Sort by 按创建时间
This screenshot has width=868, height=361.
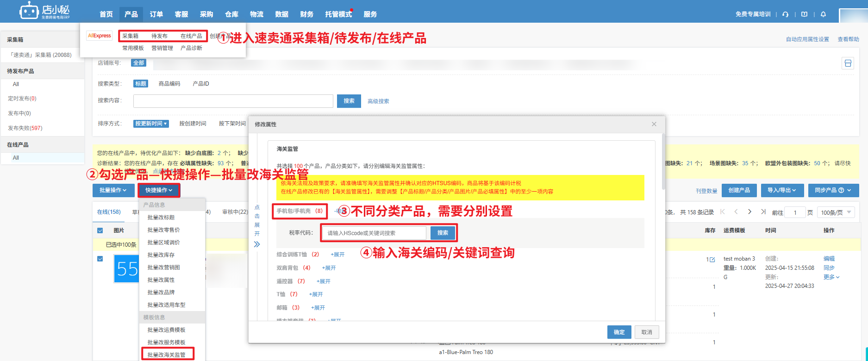[193, 124]
